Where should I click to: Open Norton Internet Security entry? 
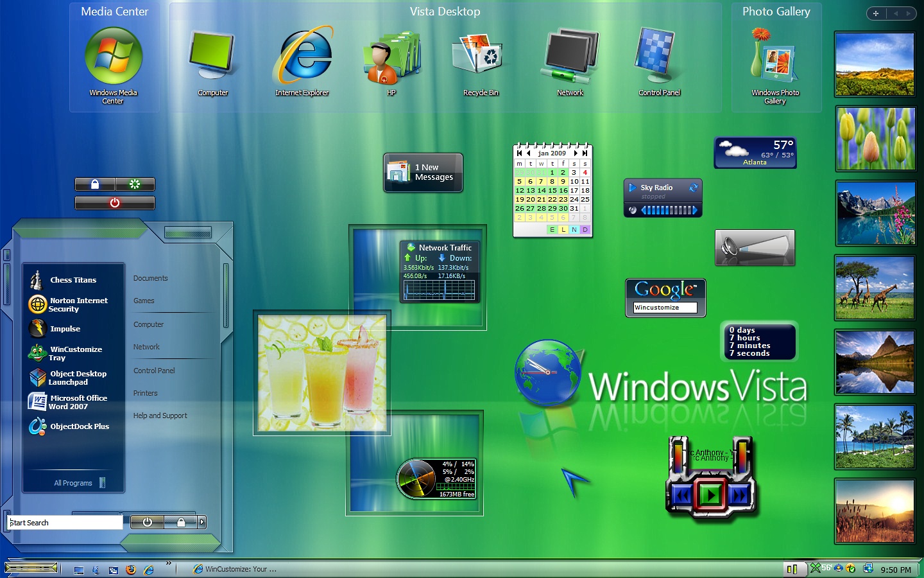pyautogui.click(x=73, y=304)
